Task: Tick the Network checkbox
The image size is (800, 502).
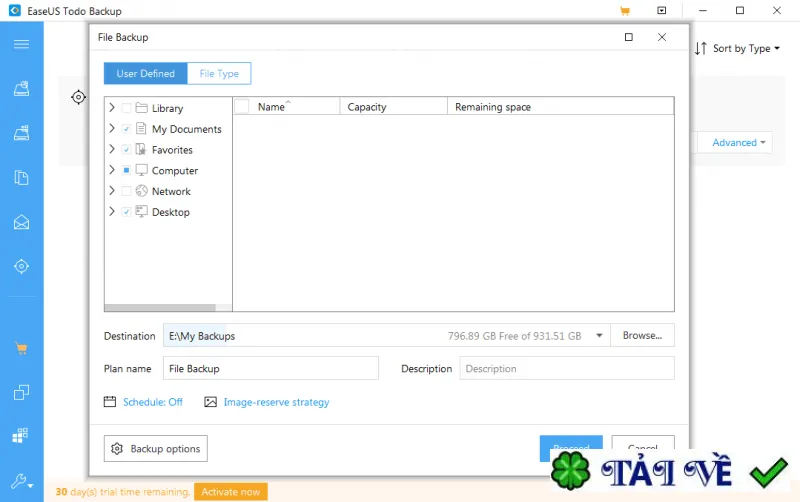Action: coord(127,191)
